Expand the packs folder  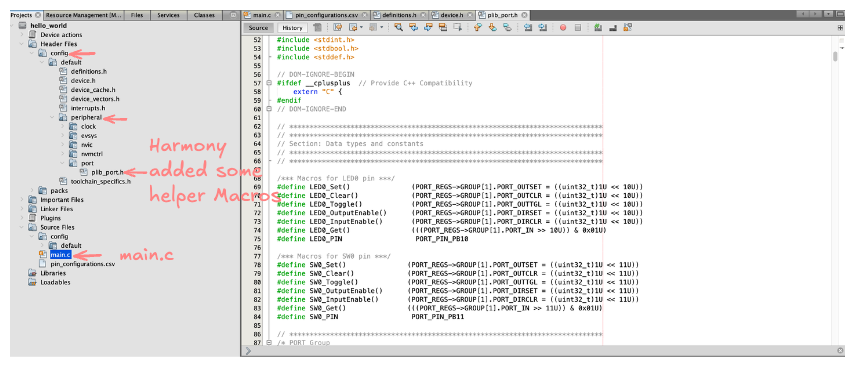[x=33, y=191]
